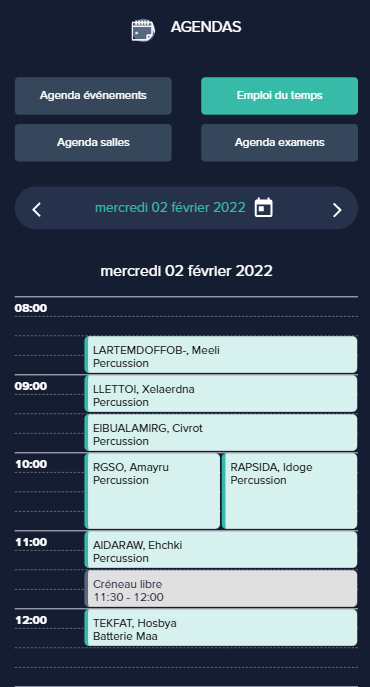Go to previous day with left chevron
370x687 pixels.
click(x=36, y=209)
